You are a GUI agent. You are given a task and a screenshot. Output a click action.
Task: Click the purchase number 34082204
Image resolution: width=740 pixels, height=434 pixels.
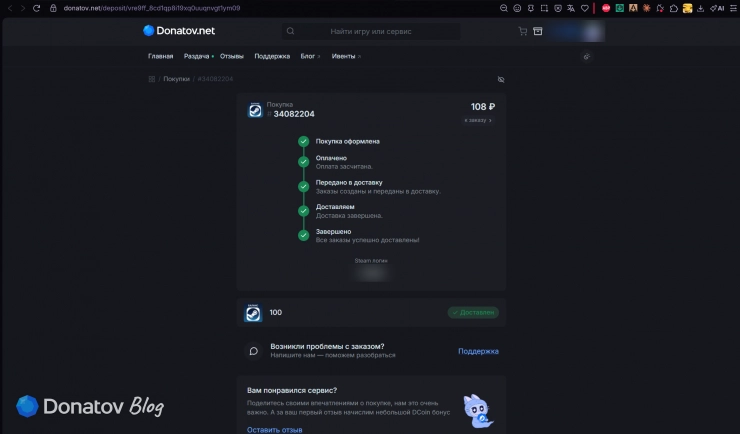pos(294,114)
